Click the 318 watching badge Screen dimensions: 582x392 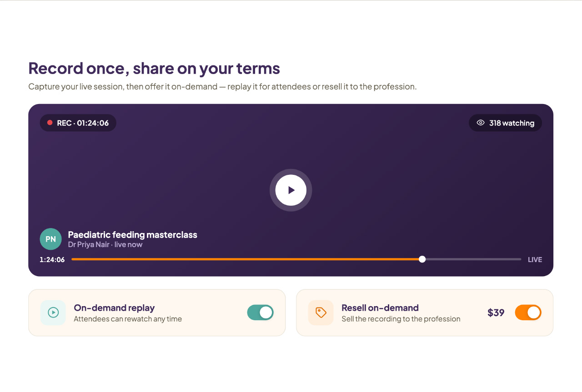[505, 123]
